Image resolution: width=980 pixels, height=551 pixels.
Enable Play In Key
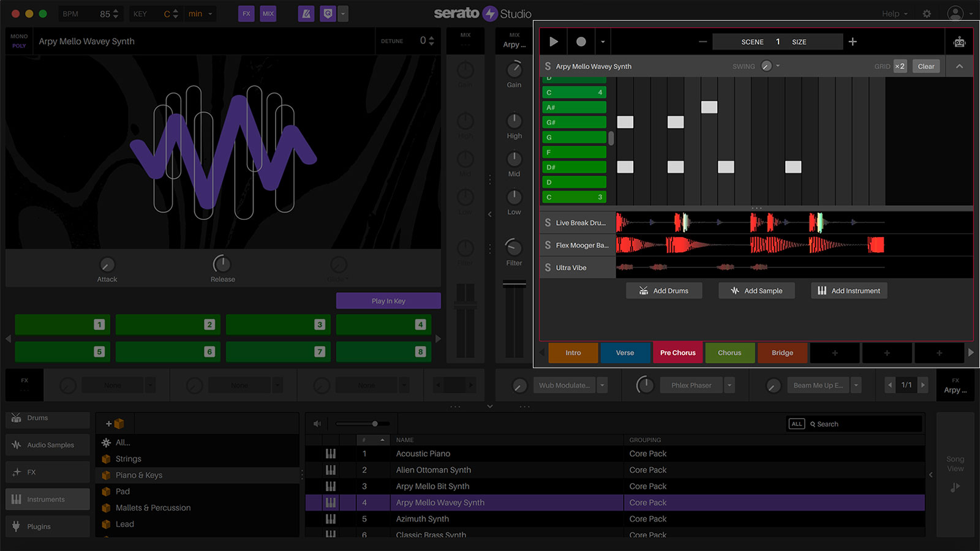388,301
